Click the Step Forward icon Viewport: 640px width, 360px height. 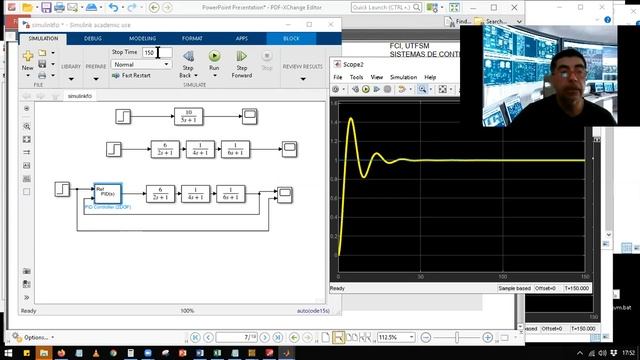coord(242,56)
